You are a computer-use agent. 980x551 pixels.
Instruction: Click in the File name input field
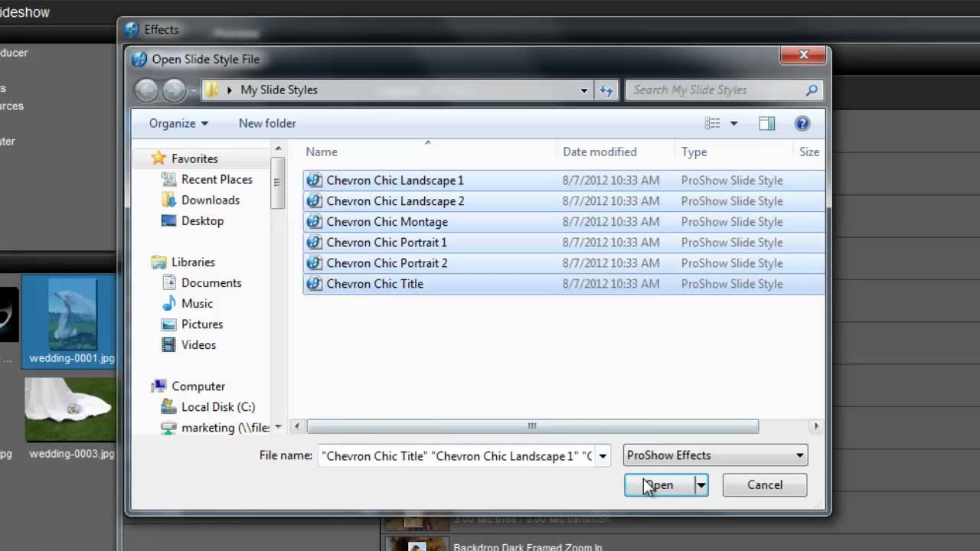pyautogui.click(x=456, y=455)
